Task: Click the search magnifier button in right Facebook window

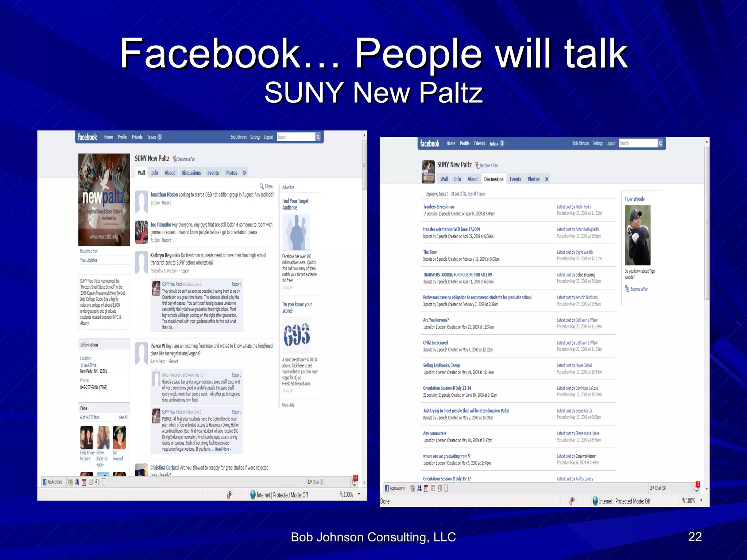Action: point(660,144)
